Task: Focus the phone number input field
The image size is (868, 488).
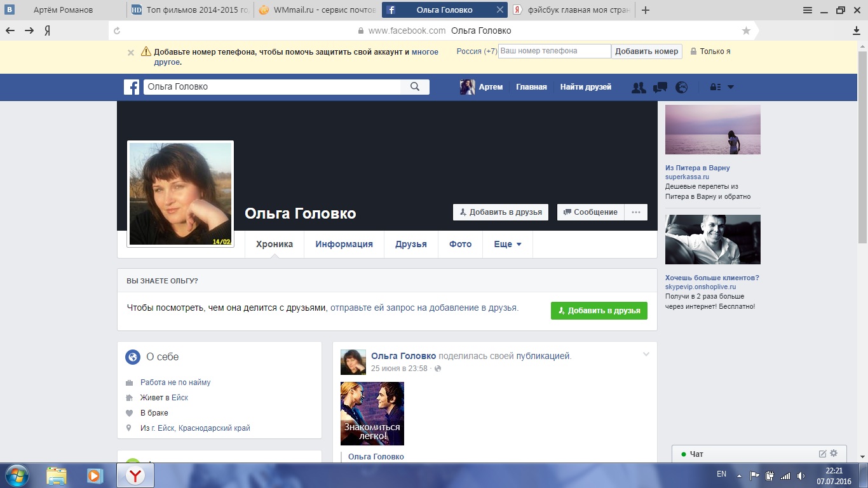Action: (555, 51)
